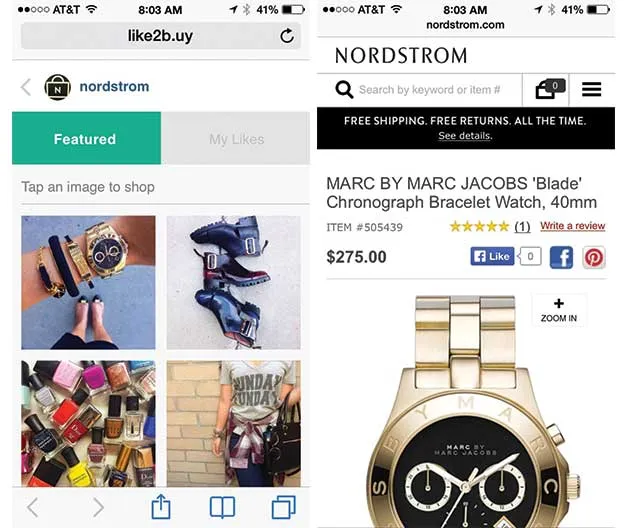Click the Zoom In button on watch
Image resolution: width=630 pixels, height=528 pixels.
point(558,310)
